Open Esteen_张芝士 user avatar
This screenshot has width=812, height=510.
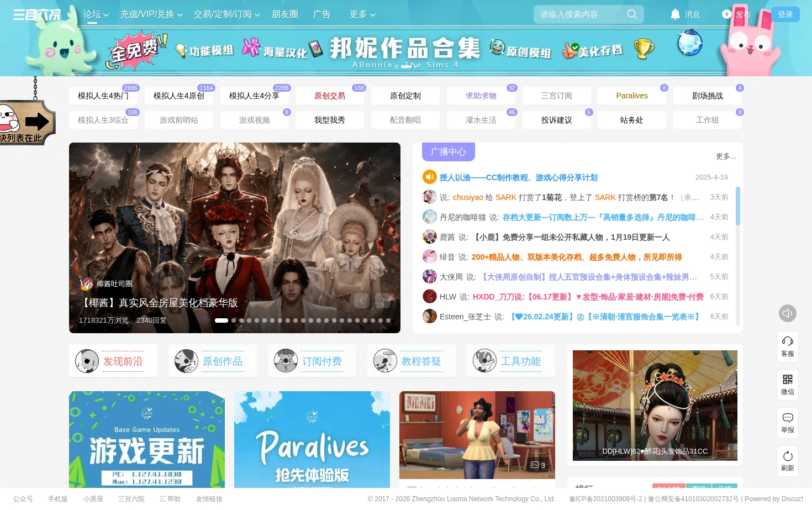point(430,316)
